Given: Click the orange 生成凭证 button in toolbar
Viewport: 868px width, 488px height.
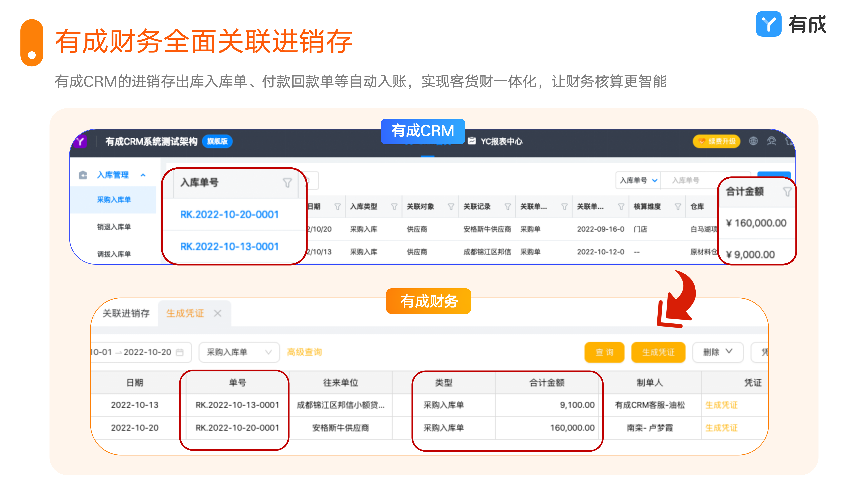Looking at the screenshot, I should (658, 352).
